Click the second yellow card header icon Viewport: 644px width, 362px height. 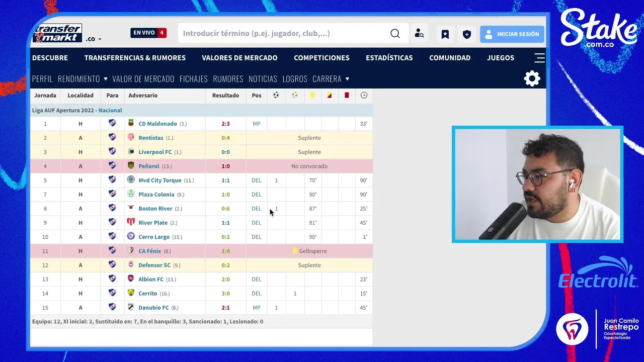(x=330, y=95)
